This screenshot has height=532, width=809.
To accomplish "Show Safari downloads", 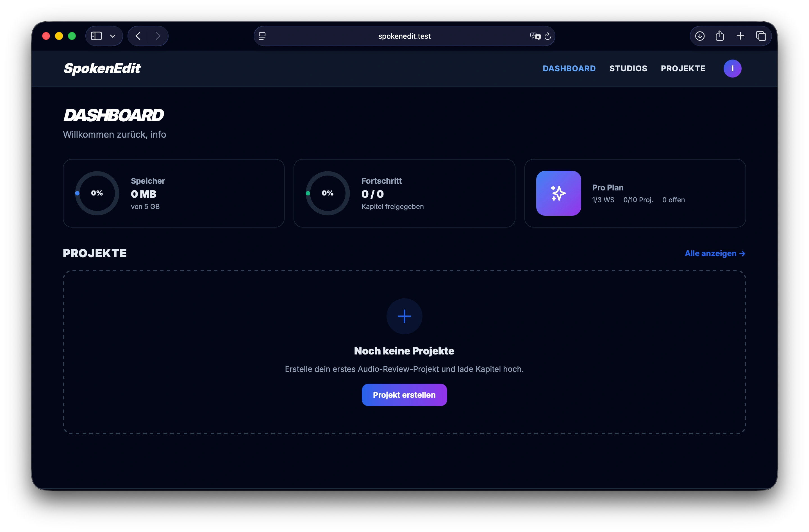I will [x=700, y=36].
